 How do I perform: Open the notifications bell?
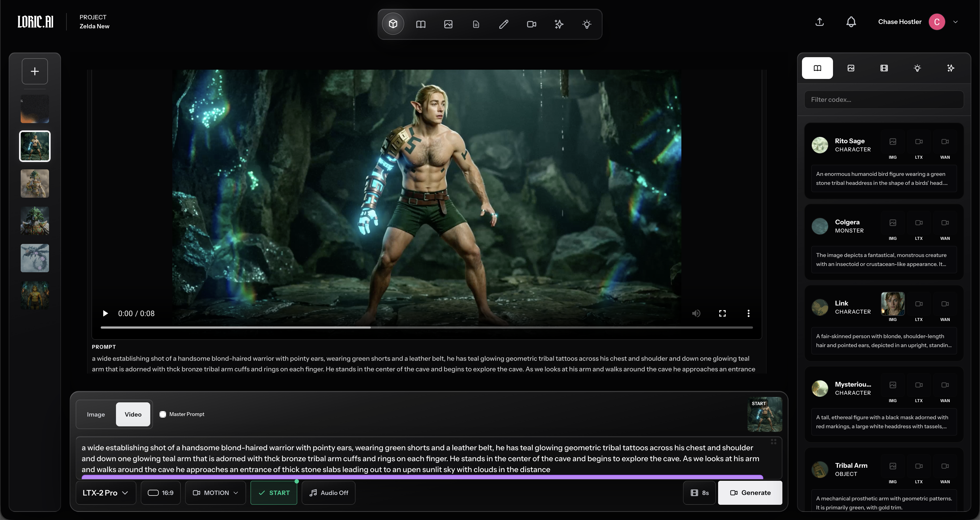[851, 22]
